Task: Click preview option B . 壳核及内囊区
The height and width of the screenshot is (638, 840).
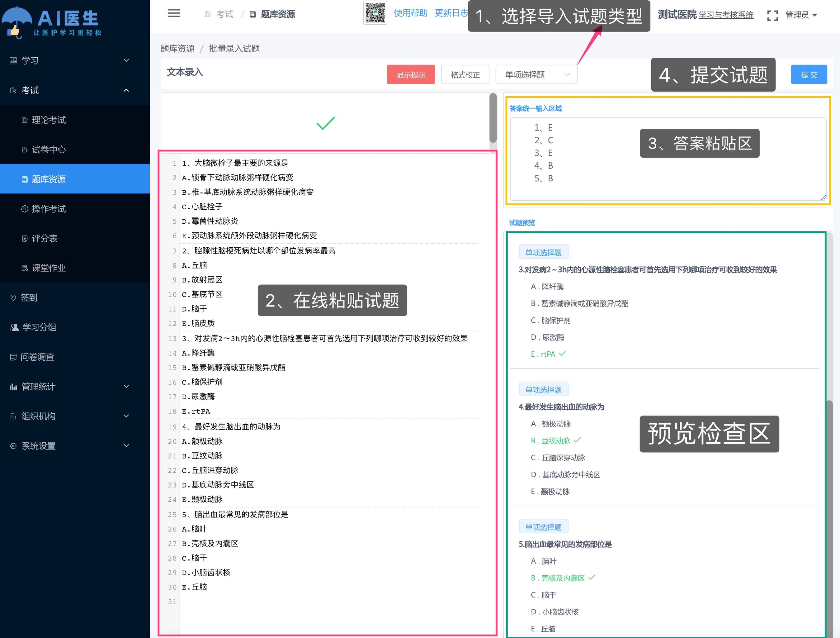Action: click(558, 578)
